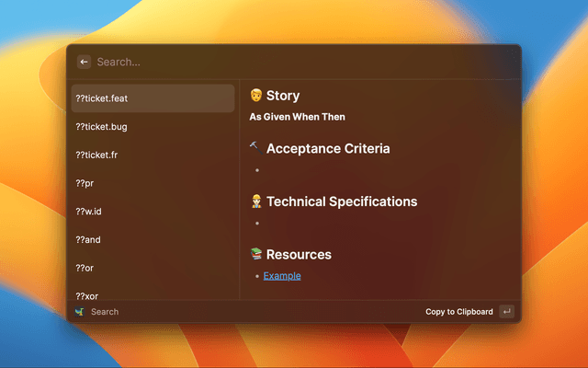Viewport: 588px width, 368px height.
Task: Click the worker icon by Technical Specifications
Action: [x=256, y=201]
